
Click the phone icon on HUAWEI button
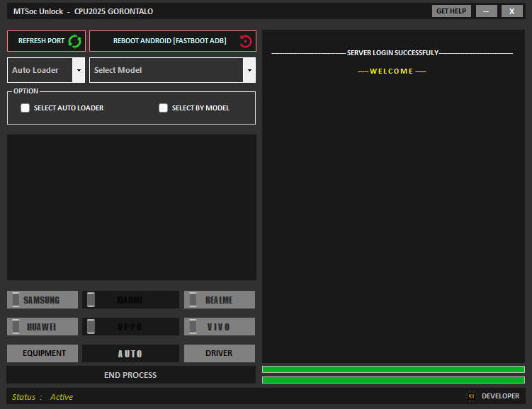pyautogui.click(x=16, y=327)
